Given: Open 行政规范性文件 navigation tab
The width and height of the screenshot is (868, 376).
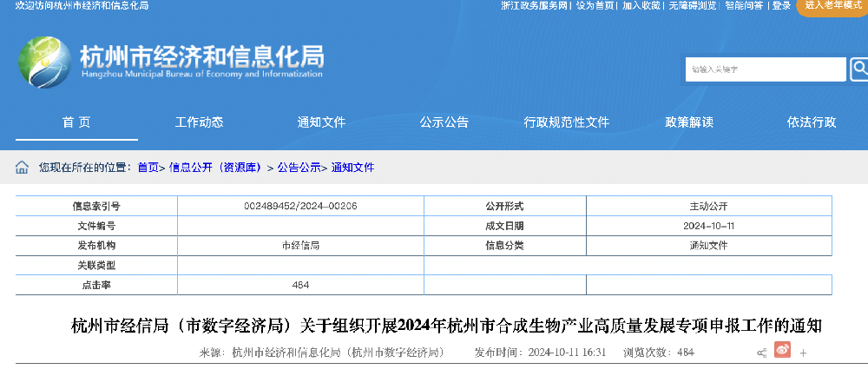Looking at the screenshot, I should (566, 122).
